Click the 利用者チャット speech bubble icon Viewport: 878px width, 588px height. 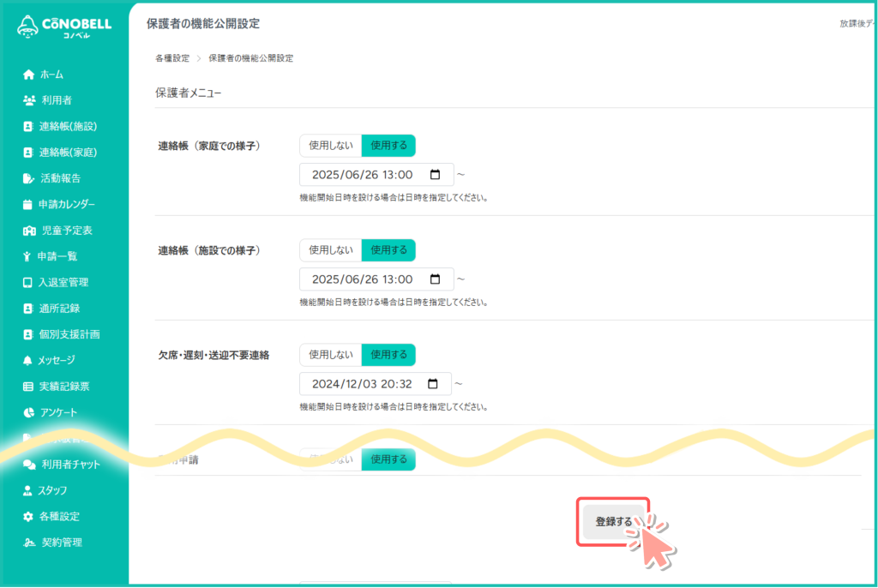(x=29, y=465)
